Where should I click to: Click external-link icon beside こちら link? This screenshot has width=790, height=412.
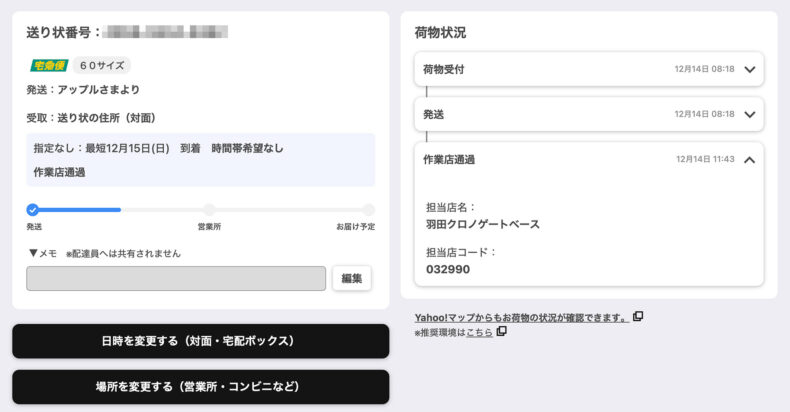(x=502, y=331)
